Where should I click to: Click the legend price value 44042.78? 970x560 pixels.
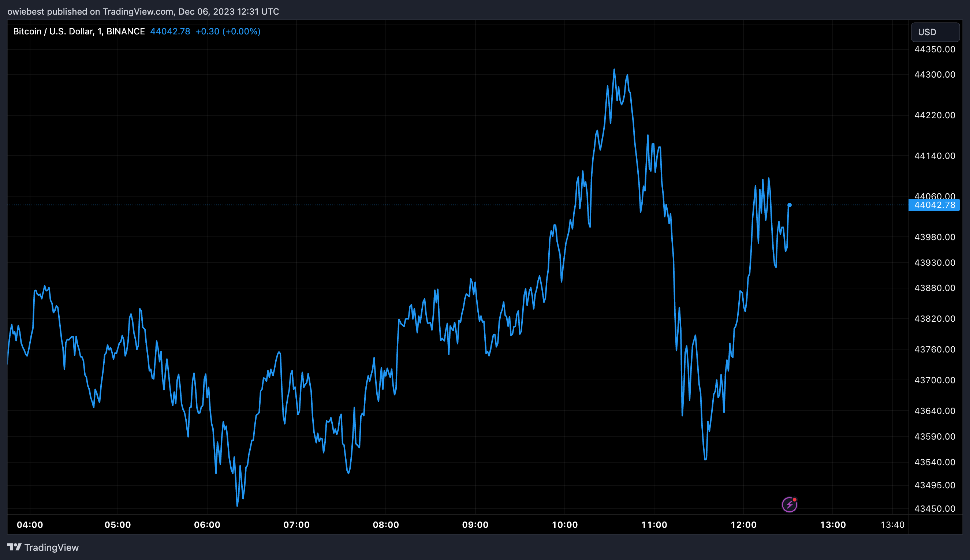click(170, 31)
